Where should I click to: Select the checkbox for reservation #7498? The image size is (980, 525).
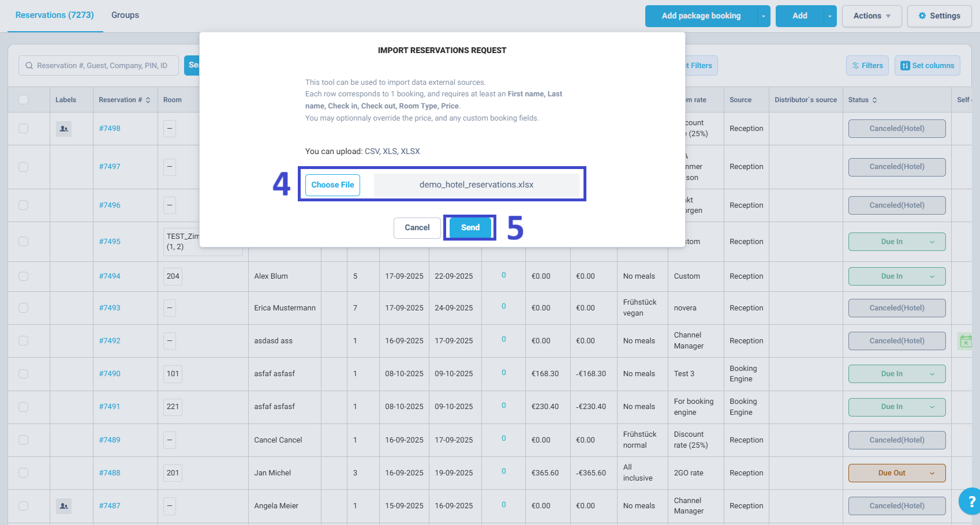[24, 129]
